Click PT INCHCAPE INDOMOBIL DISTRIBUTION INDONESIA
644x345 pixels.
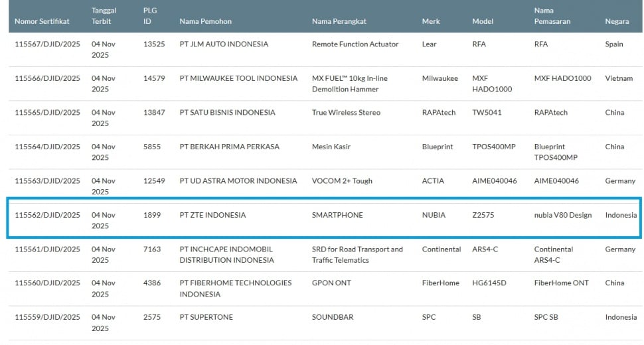click(226, 255)
